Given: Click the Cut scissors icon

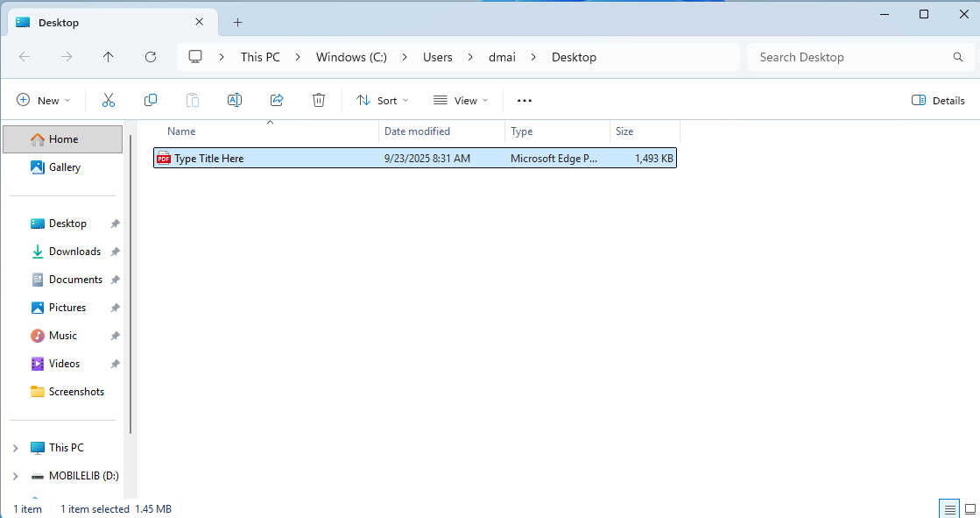Looking at the screenshot, I should click(x=109, y=100).
